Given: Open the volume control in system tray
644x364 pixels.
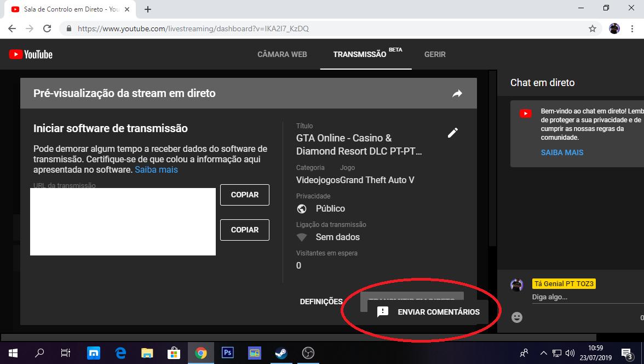Looking at the screenshot, I should click(570, 353).
